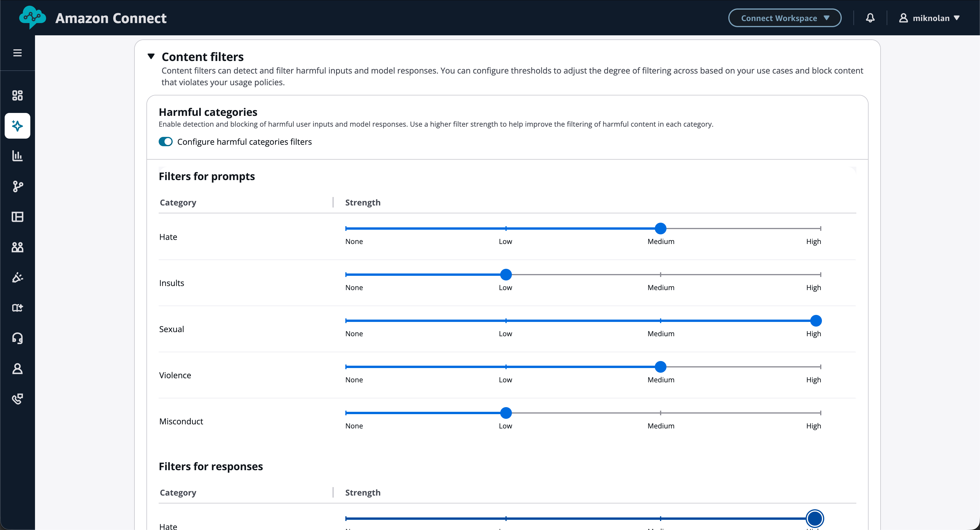
Task: Open the miknolan account menu
Action: [x=930, y=18]
